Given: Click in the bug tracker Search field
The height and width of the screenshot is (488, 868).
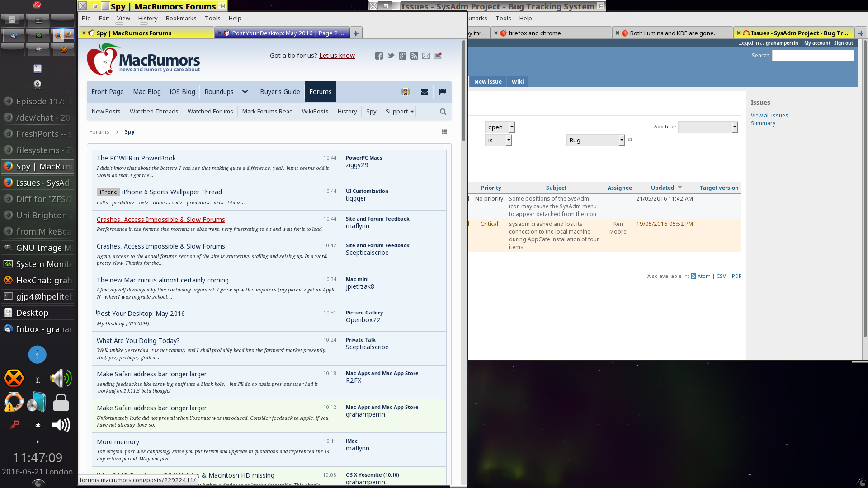Looking at the screenshot, I should (813, 56).
